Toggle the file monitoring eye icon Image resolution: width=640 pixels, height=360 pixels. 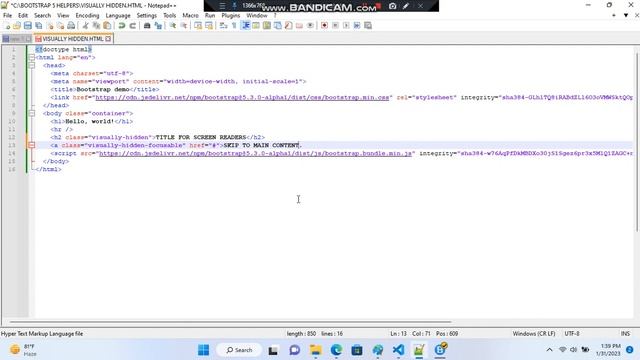point(310,25)
